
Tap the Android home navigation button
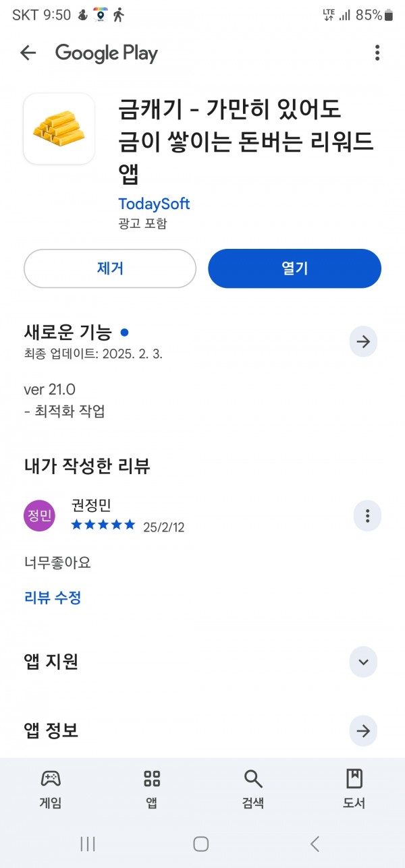200,843
